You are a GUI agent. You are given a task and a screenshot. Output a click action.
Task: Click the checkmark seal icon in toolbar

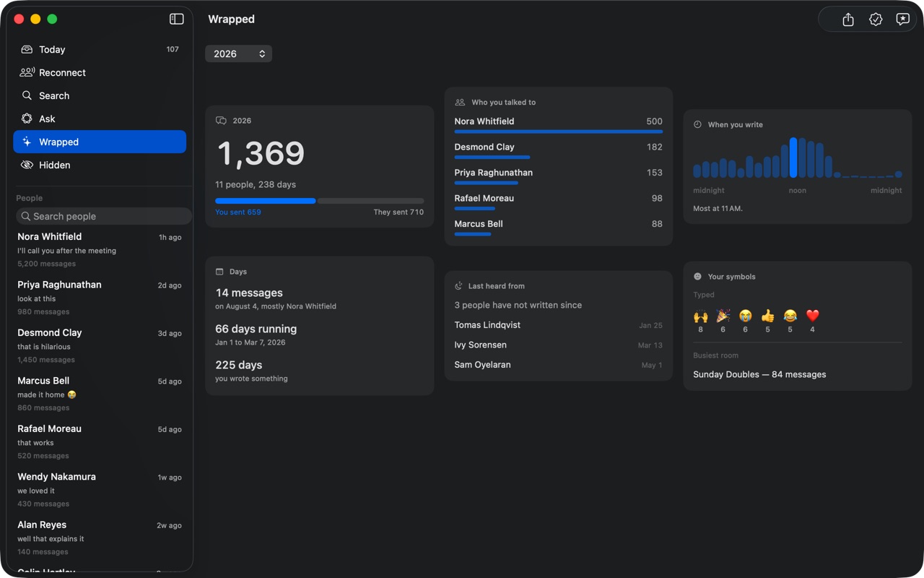tap(876, 20)
